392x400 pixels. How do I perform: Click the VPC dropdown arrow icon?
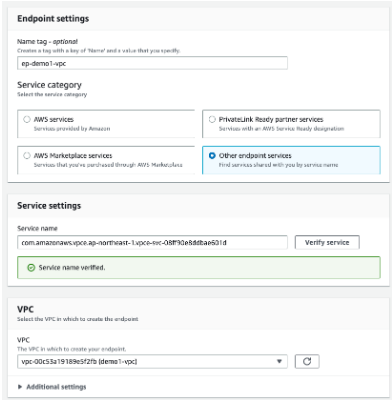[279, 361]
